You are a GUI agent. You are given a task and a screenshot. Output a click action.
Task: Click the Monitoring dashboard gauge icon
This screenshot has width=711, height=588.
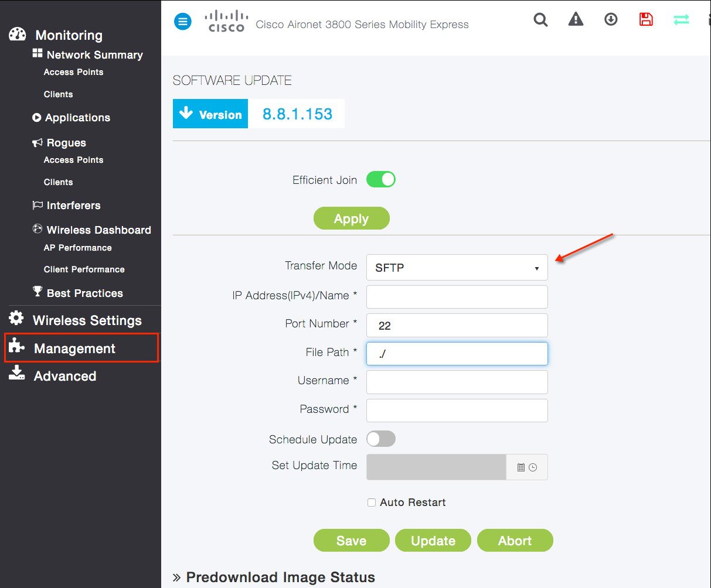coord(18,34)
